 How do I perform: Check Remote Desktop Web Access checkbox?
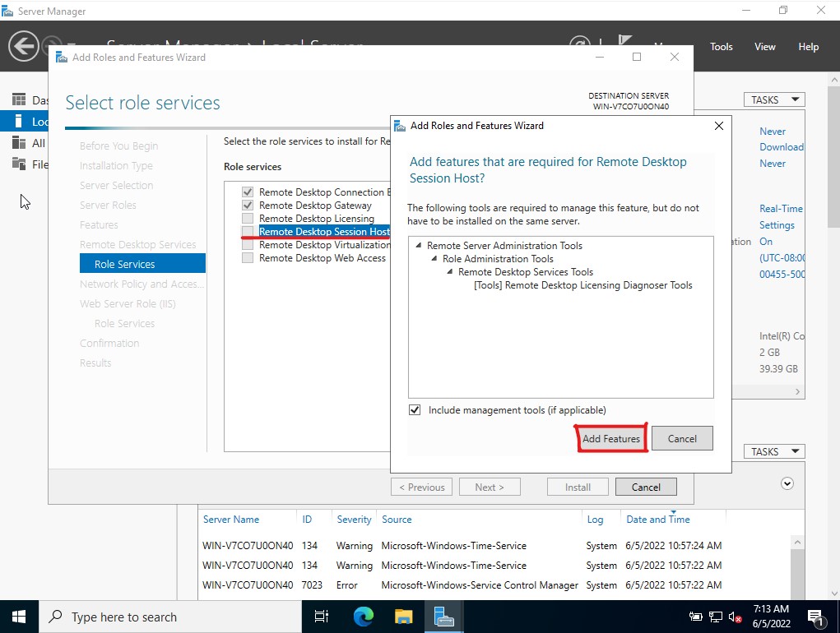(248, 258)
